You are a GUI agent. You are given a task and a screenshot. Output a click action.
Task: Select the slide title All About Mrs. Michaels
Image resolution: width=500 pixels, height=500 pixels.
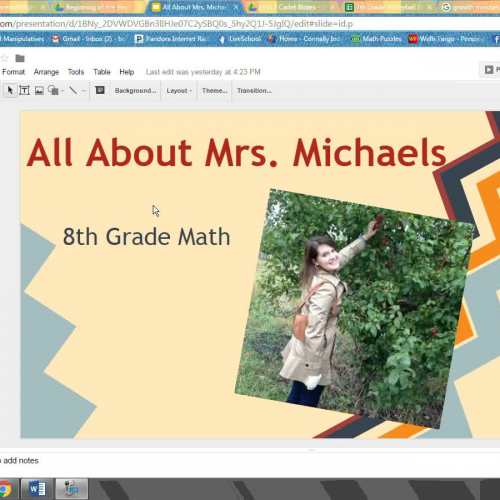pos(236,153)
